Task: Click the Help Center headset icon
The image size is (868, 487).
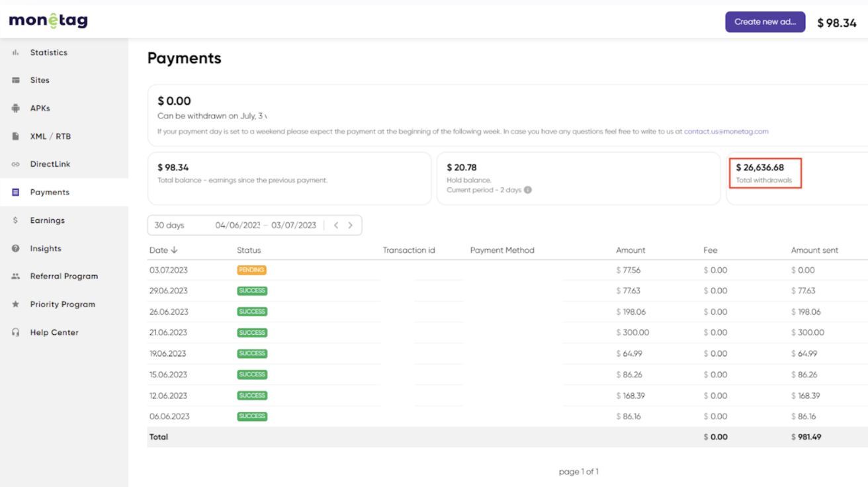Action: pyautogui.click(x=15, y=333)
